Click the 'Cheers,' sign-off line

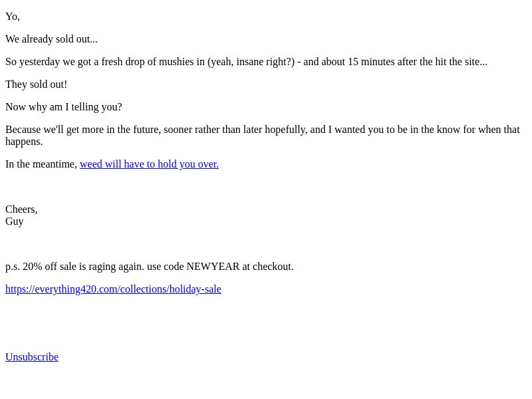pyautogui.click(x=21, y=209)
